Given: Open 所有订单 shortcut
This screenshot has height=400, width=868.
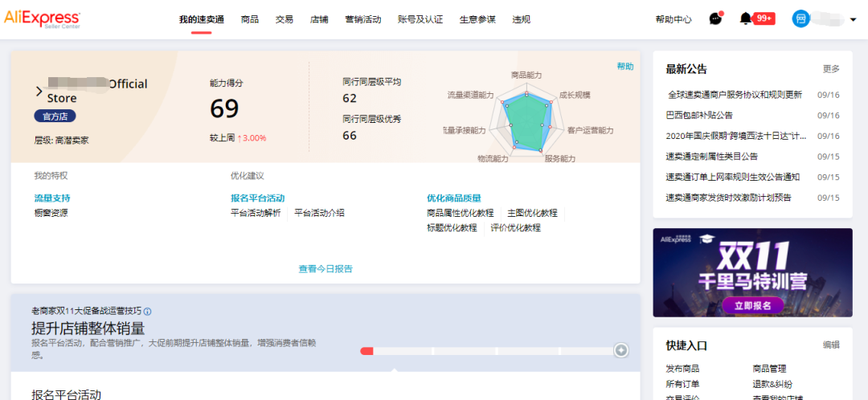Looking at the screenshot, I should (x=682, y=384).
